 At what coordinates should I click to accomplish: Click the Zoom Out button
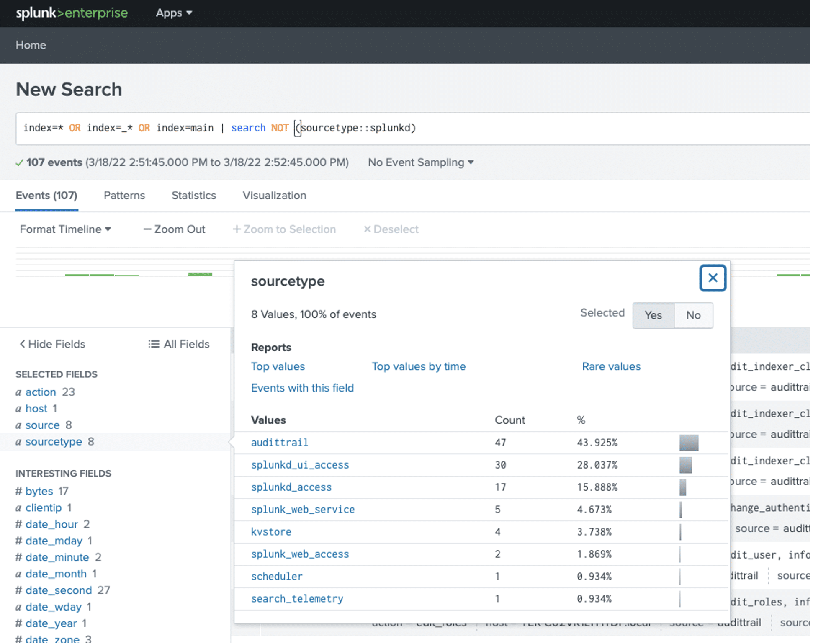174,229
